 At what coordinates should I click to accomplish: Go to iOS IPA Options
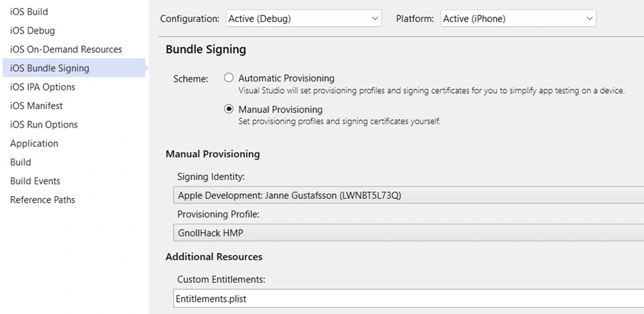[42, 87]
